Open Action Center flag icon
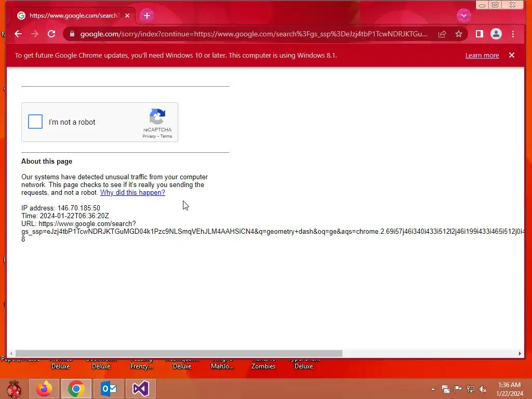This screenshot has height=399, width=532. [458, 389]
